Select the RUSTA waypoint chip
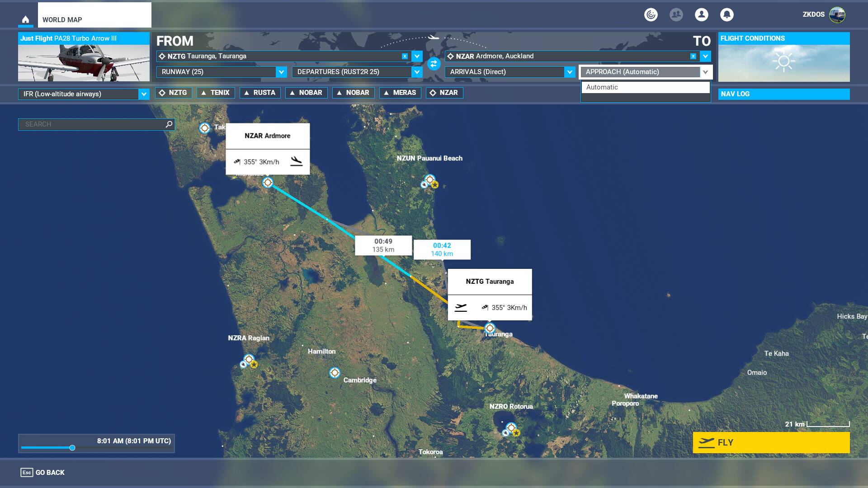 260,93
